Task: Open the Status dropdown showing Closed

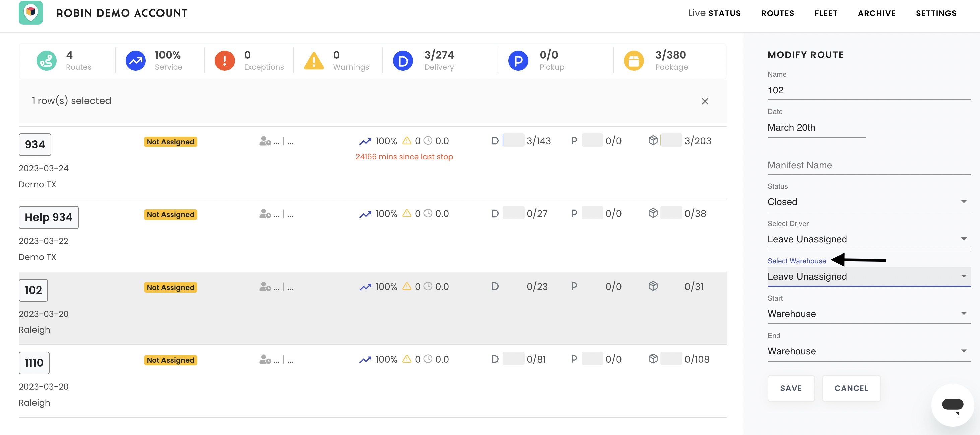Action: click(x=868, y=202)
